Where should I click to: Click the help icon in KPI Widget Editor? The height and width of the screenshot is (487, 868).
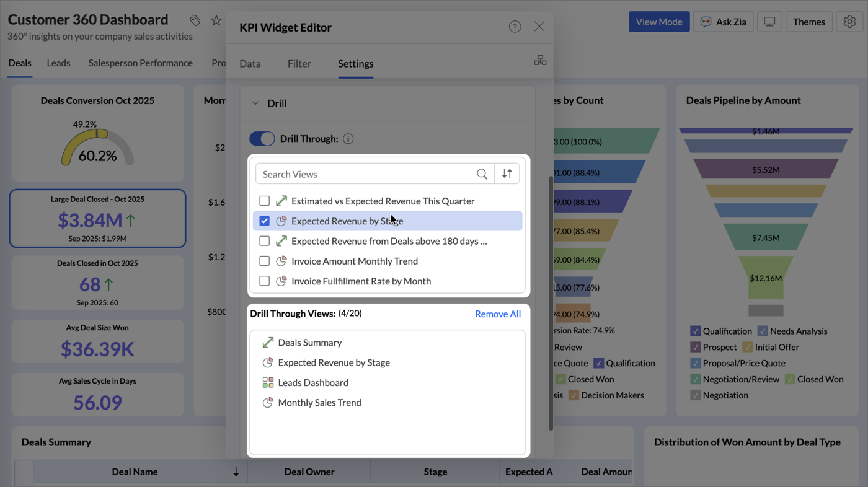[515, 27]
